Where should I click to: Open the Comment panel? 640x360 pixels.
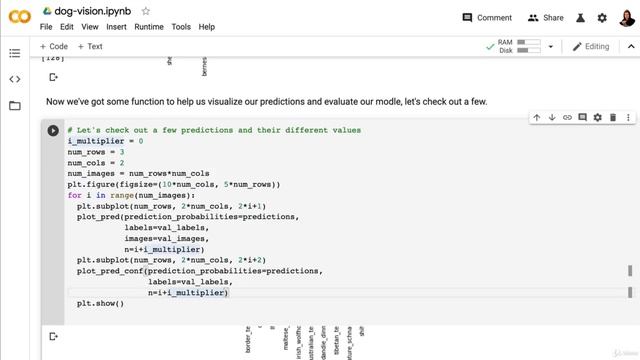click(x=487, y=18)
